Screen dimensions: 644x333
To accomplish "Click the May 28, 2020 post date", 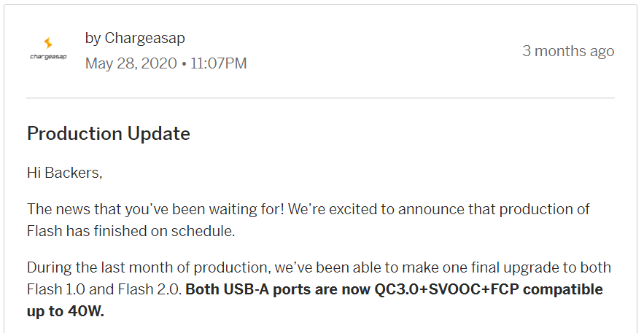I will point(131,63).
